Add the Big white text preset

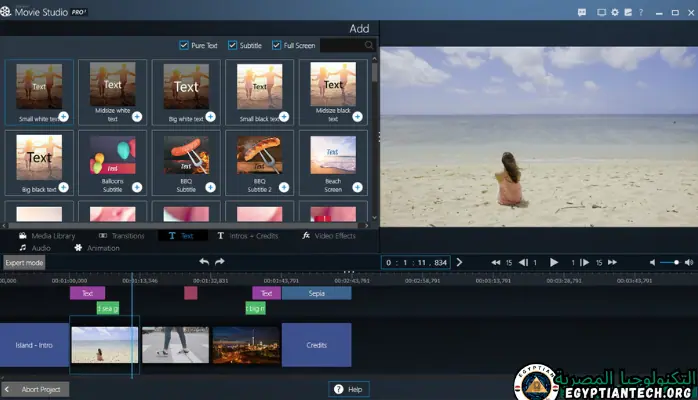point(211,117)
